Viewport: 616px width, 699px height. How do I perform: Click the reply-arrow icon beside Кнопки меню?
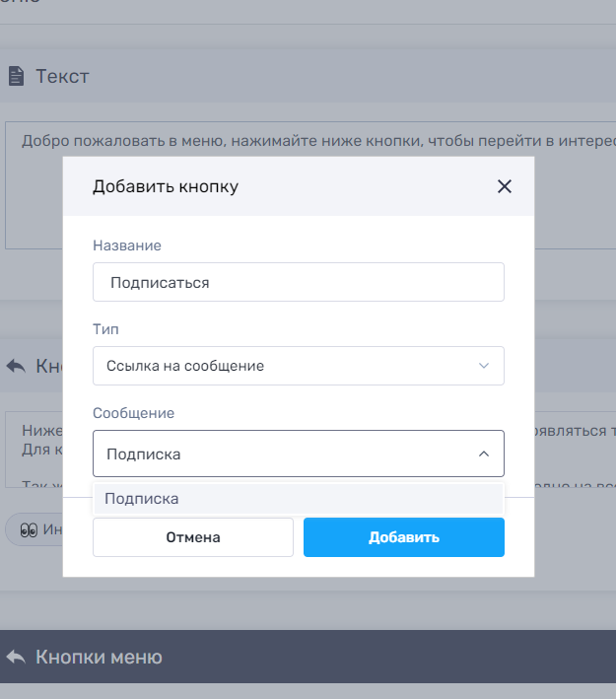point(16,657)
